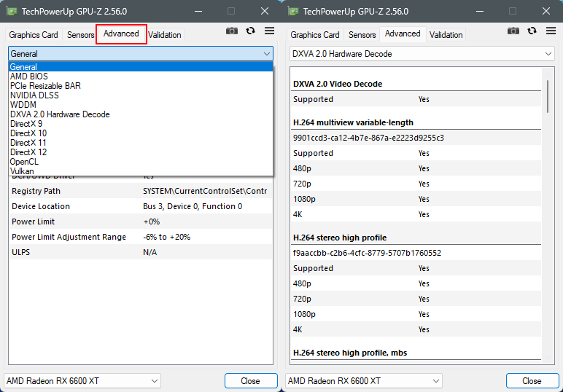Image resolution: width=563 pixels, height=392 pixels.
Task: Take screenshot with camera icon in left window
Action: click(232, 31)
